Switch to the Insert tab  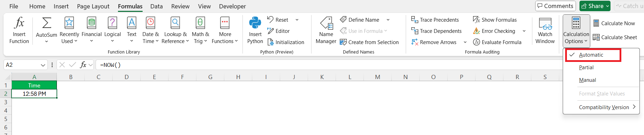pyautogui.click(x=61, y=6)
